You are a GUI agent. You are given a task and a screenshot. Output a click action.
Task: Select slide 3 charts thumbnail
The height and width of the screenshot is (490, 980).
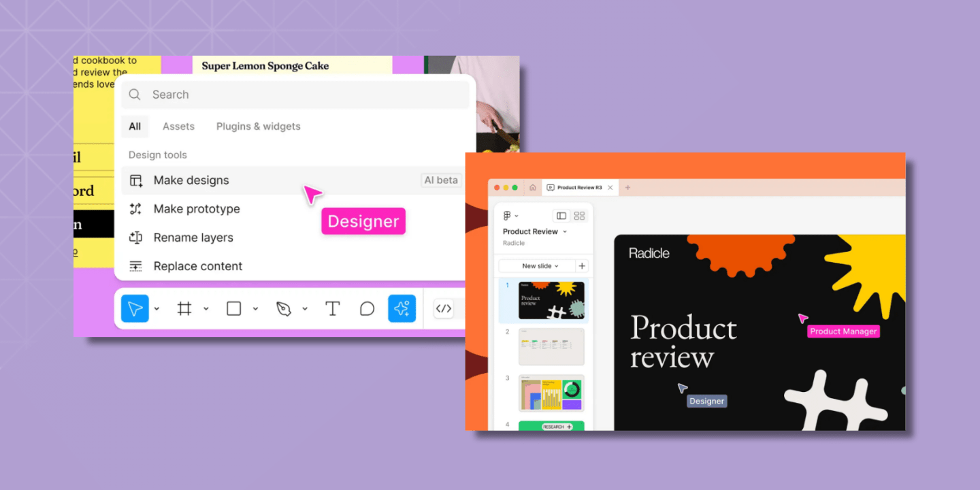tap(551, 393)
